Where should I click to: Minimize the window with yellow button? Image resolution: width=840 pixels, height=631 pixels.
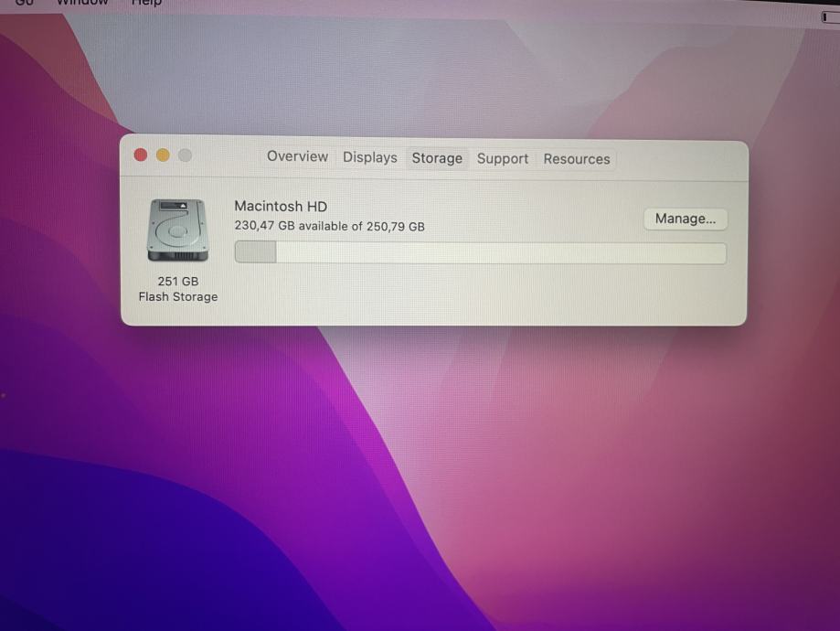click(163, 155)
